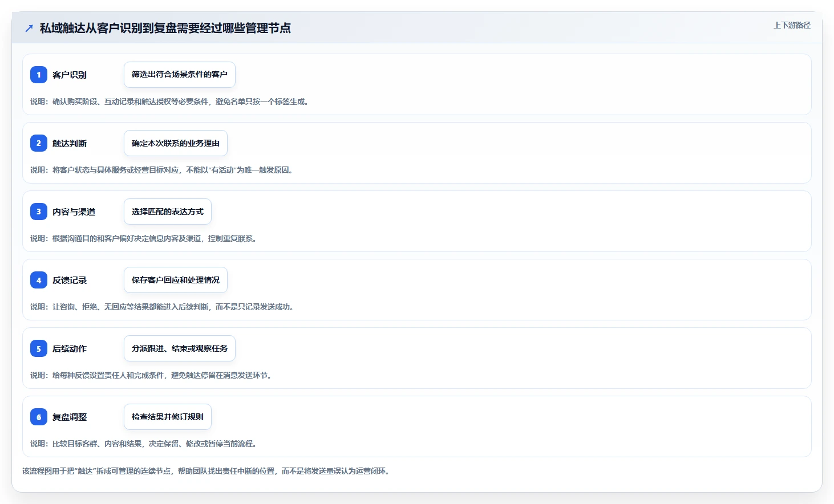Select the 确定本次联系的业务理由 chip
Viewport: 834px width, 504px height.
[x=176, y=143]
